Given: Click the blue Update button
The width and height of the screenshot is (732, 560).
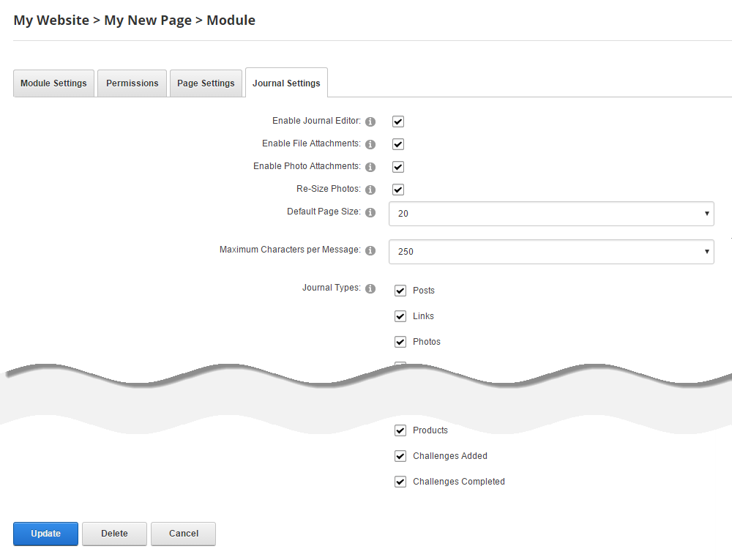Looking at the screenshot, I should (45, 534).
